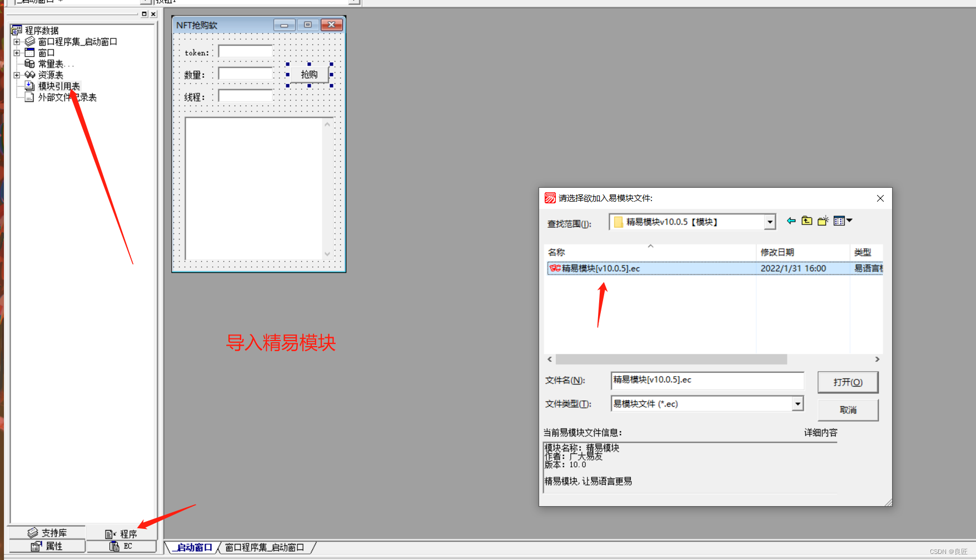Click into the 文件名 input field
The height and width of the screenshot is (560, 976).
tap(707, 380)
